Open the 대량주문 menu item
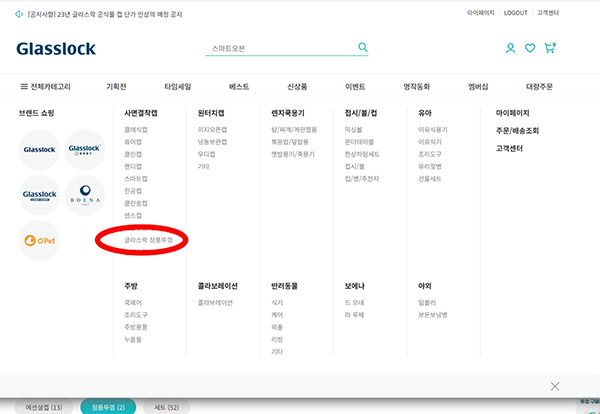Viewport: 600px width, 414px height. pyautogui.click(x=539, y=86)
